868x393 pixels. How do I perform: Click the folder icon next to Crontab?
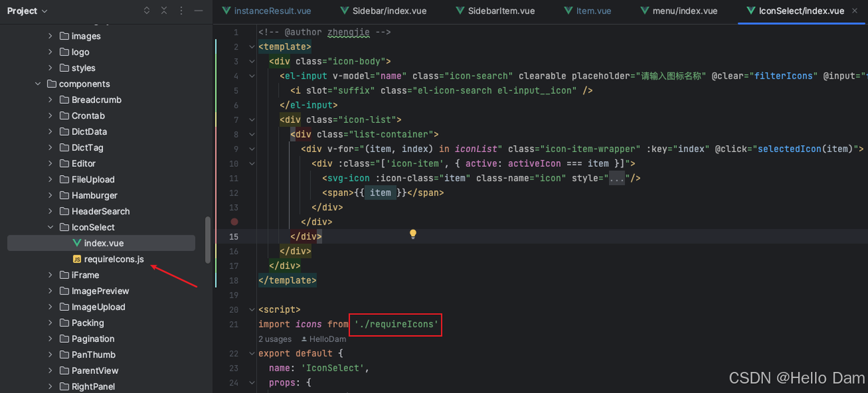[x=64, y=116]
